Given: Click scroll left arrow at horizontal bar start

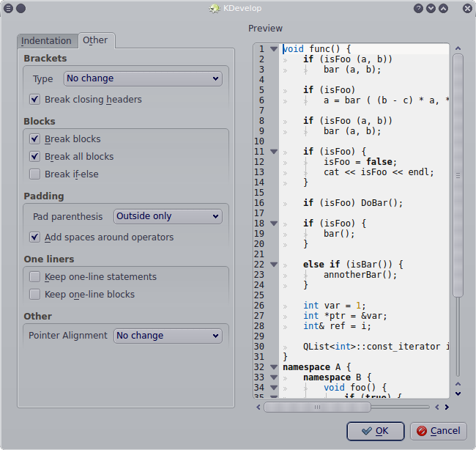Looking at the screenshot, I should pos(259,407).
